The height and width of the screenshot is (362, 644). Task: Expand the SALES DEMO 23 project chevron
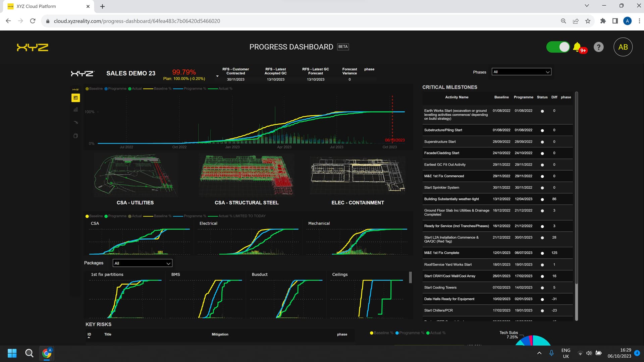217,76
